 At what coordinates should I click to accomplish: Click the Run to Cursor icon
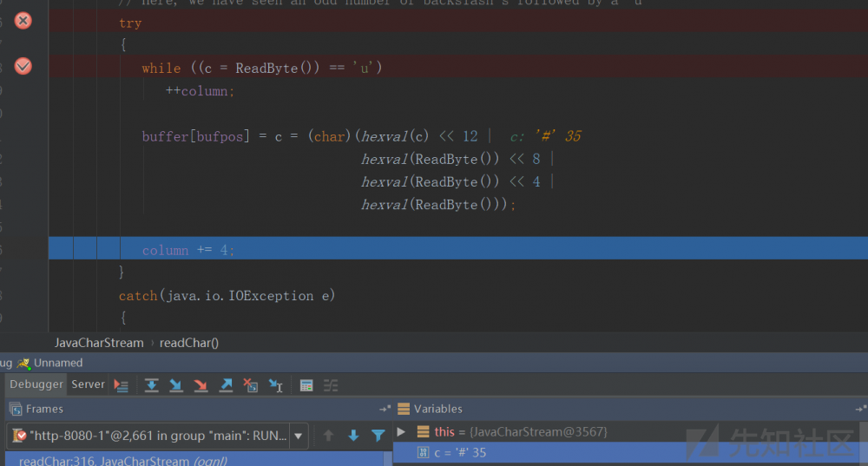point(276,385)
